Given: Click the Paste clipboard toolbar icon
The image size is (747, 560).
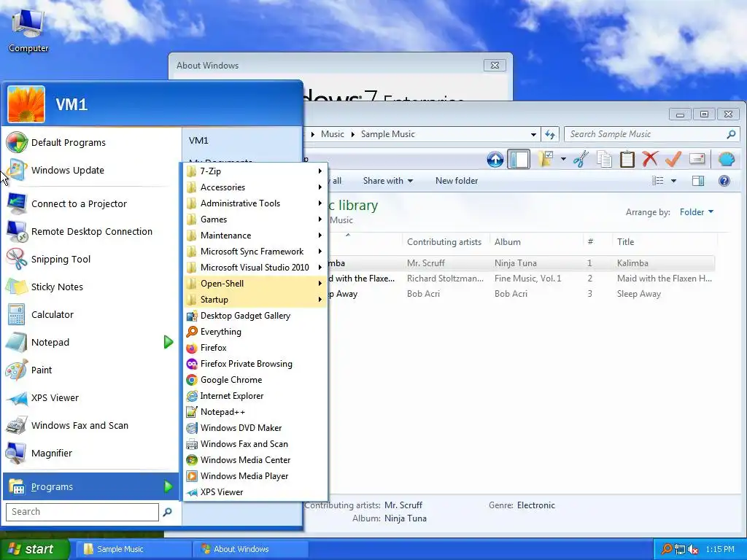Looking at the screenshot, I should point(627,160).
